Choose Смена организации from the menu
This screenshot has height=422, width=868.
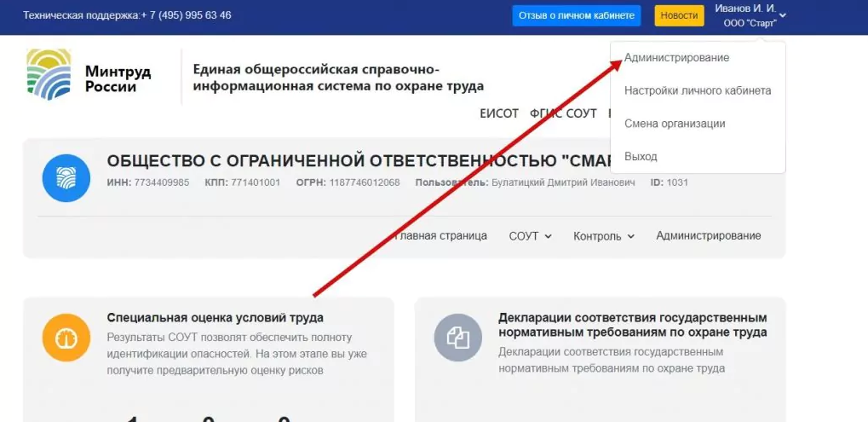pyautogui.click(x=675, y=124)
